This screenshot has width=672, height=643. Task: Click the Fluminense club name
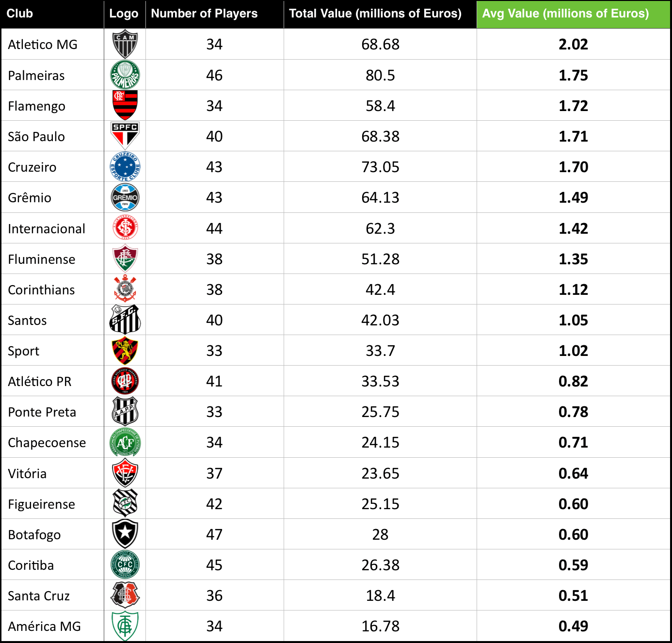point(42,259)
